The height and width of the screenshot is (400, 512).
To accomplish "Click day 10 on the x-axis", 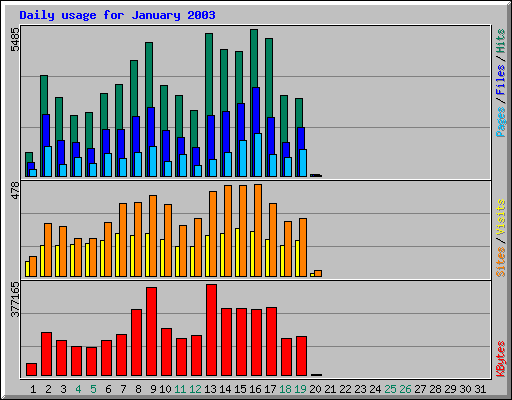I will pyautogui.click(x=165, y=389).
